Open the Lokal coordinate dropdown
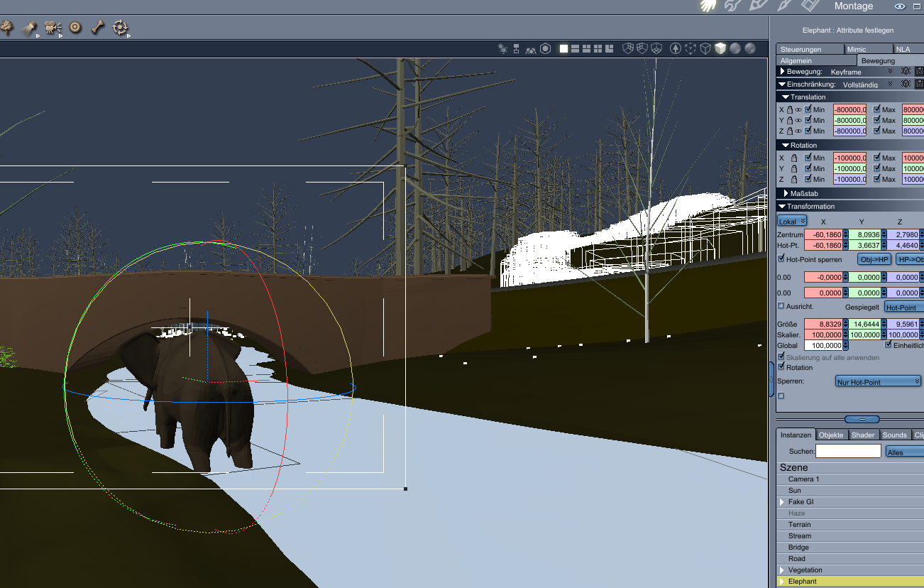Screen dimensions: 924x588 click(x=792, y=221)
